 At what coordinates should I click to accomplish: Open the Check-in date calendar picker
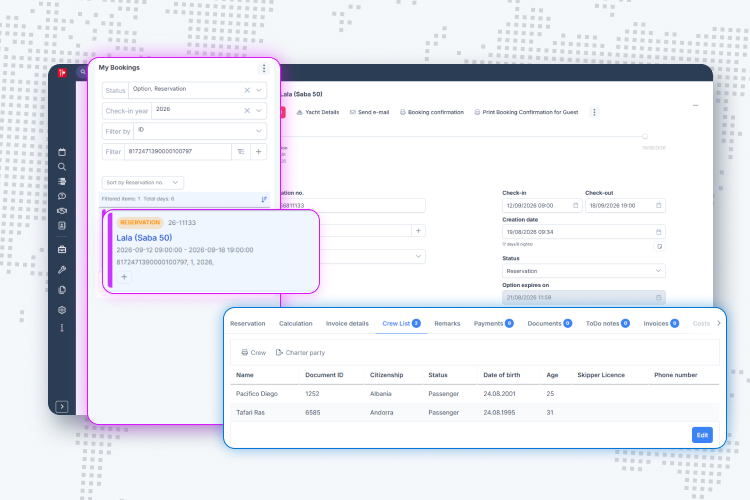point(575,205)
